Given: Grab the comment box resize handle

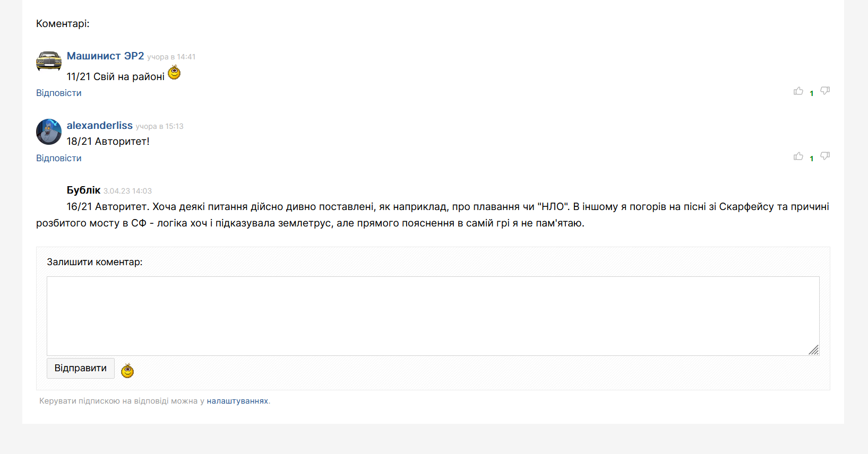Looking at the screenshot, I should coord(814,350).
